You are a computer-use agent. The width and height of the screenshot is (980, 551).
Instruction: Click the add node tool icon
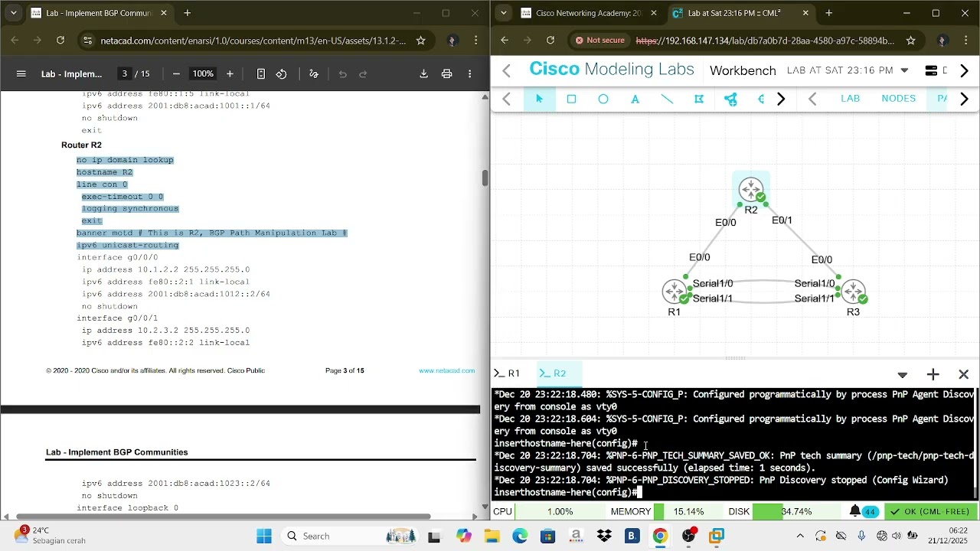tap(731, 99)
